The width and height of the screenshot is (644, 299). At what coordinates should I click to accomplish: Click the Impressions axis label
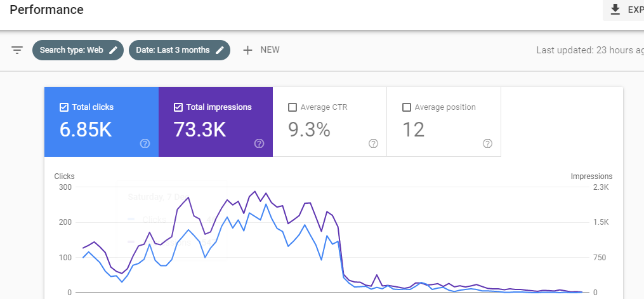pos(591,176)
